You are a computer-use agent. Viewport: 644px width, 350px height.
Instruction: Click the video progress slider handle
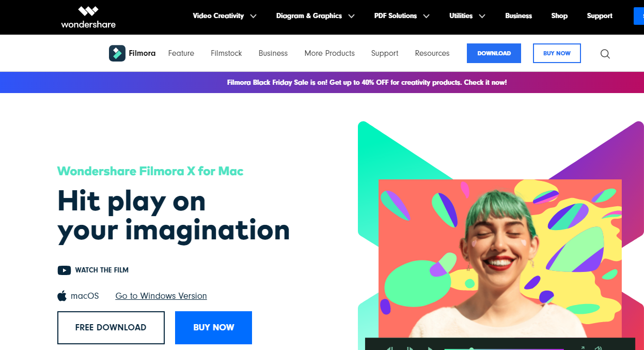[x=472, y=349]
